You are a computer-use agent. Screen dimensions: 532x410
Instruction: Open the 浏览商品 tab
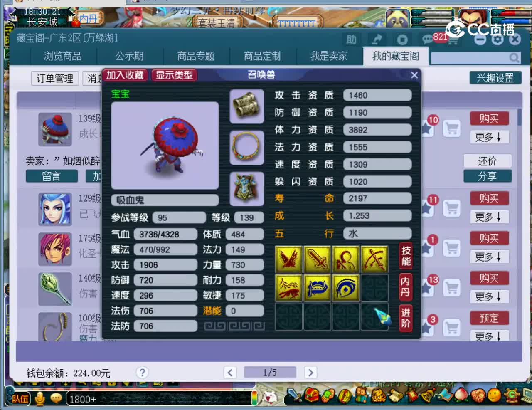point(63,56)
